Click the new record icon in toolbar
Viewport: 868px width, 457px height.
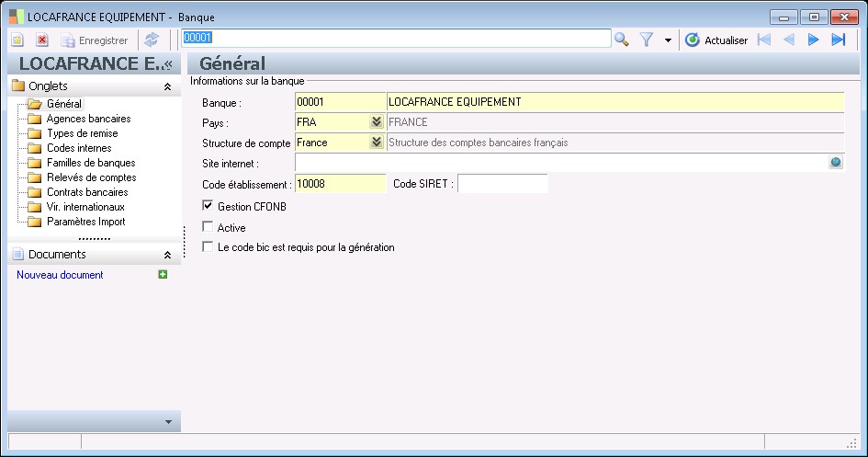click(17, 40)
